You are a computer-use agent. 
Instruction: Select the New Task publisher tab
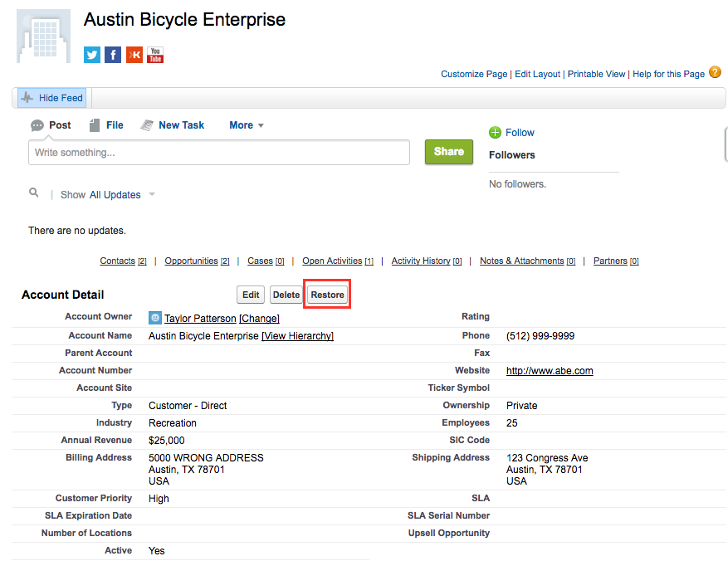(173, 125)
